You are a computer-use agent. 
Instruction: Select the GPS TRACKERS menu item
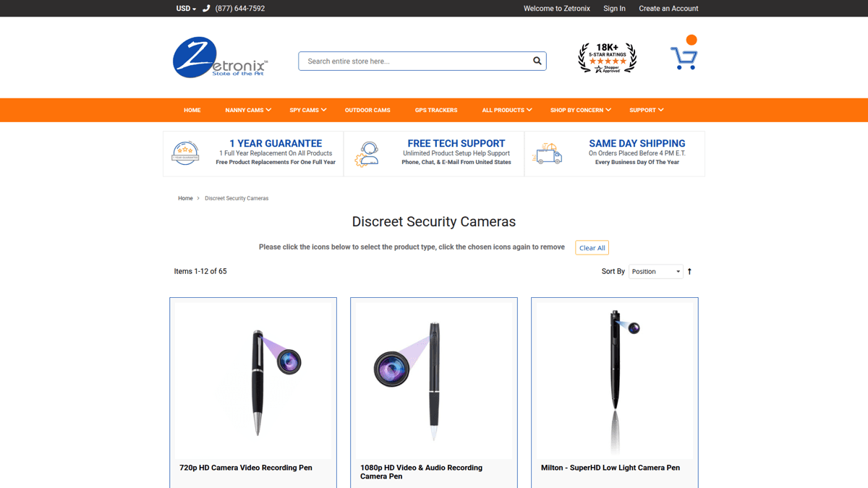436,110
